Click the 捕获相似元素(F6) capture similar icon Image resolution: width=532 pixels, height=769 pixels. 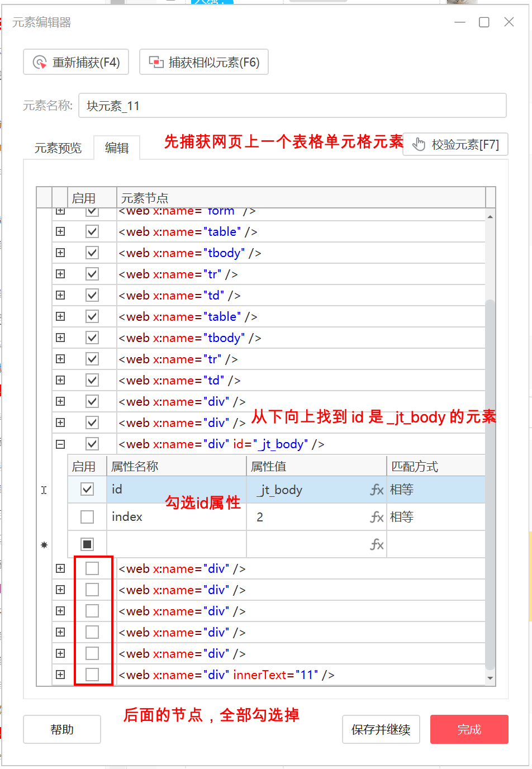pyautogui.click(x=156, y=62)
